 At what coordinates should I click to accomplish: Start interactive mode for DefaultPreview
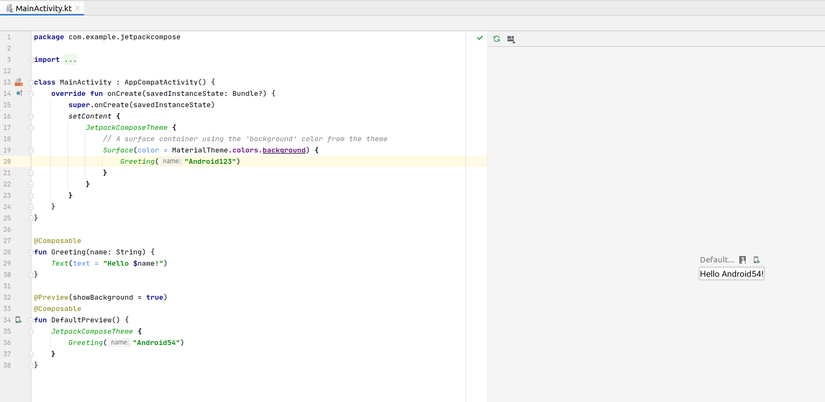pos(742,260)
